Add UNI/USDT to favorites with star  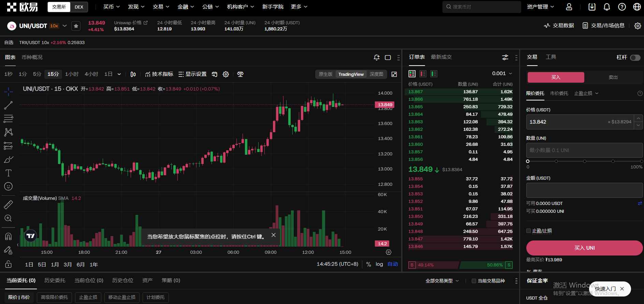pos(76,26)
